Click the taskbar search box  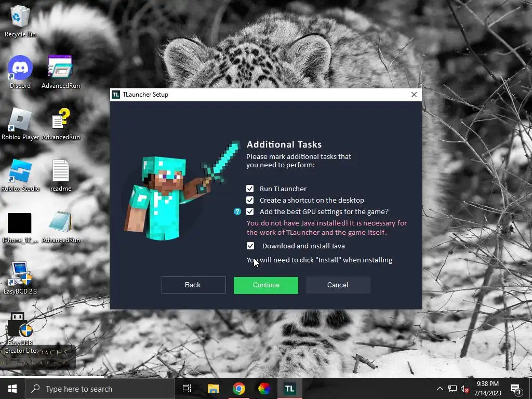point(100,389)
